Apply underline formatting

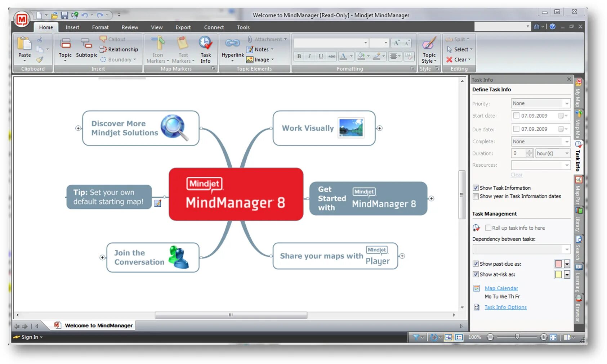[x=321, y=56]
